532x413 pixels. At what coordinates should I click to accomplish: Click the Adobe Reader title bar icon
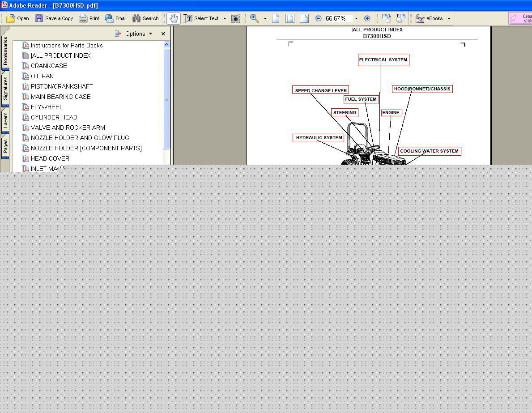click(4, 5)
